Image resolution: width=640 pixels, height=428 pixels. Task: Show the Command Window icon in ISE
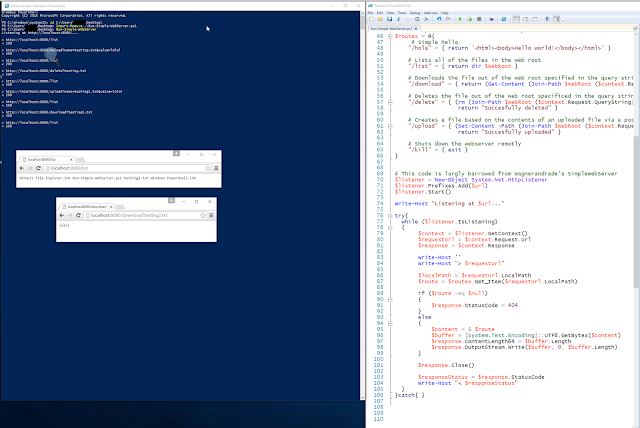pyautogui.click(x=547, y=19)
